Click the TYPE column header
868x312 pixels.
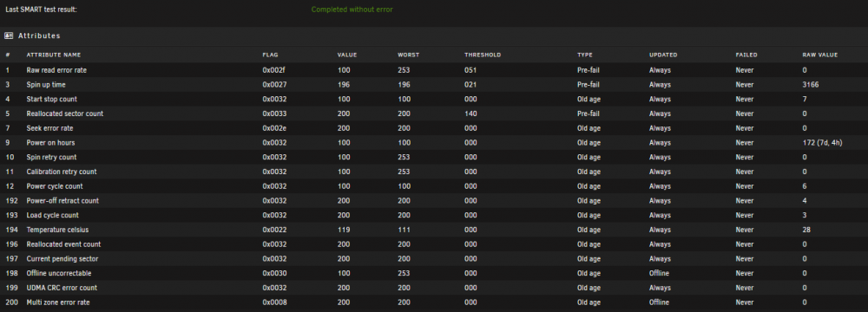pyautogui.click(x=584, y=55)
